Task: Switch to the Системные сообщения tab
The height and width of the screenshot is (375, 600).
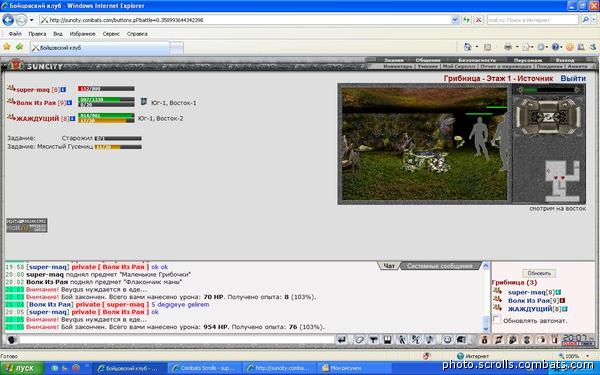Action: click(x=440, y=266)
